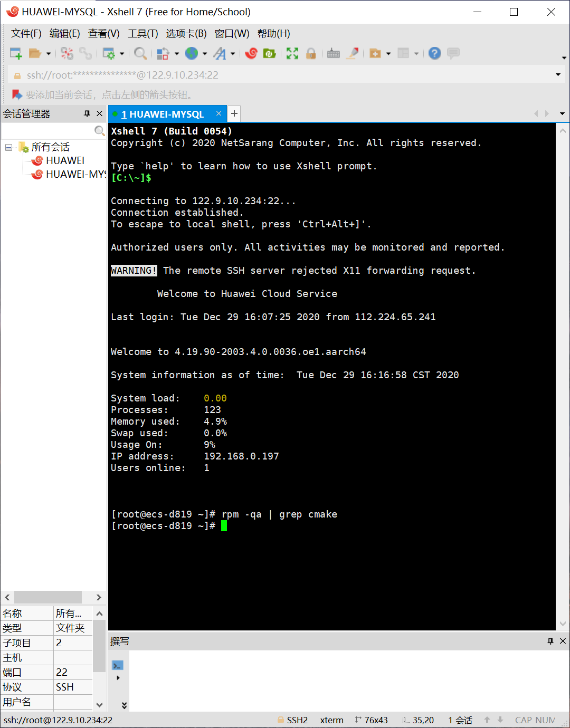
Task: Click the padlock lock-screen icon
Action: coord(311,53)
